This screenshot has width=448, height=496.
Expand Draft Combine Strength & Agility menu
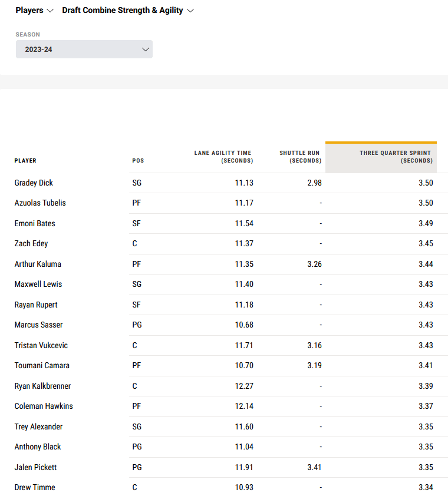click(x=128, y=11)
